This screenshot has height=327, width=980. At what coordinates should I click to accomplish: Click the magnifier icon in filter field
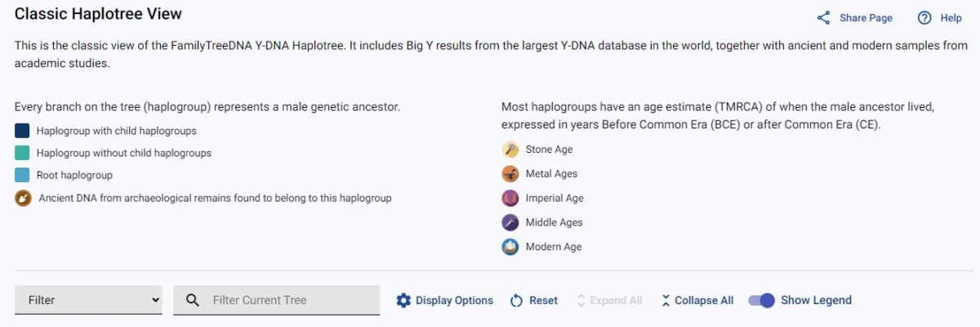pyautogui.click(x=193, y=301)
